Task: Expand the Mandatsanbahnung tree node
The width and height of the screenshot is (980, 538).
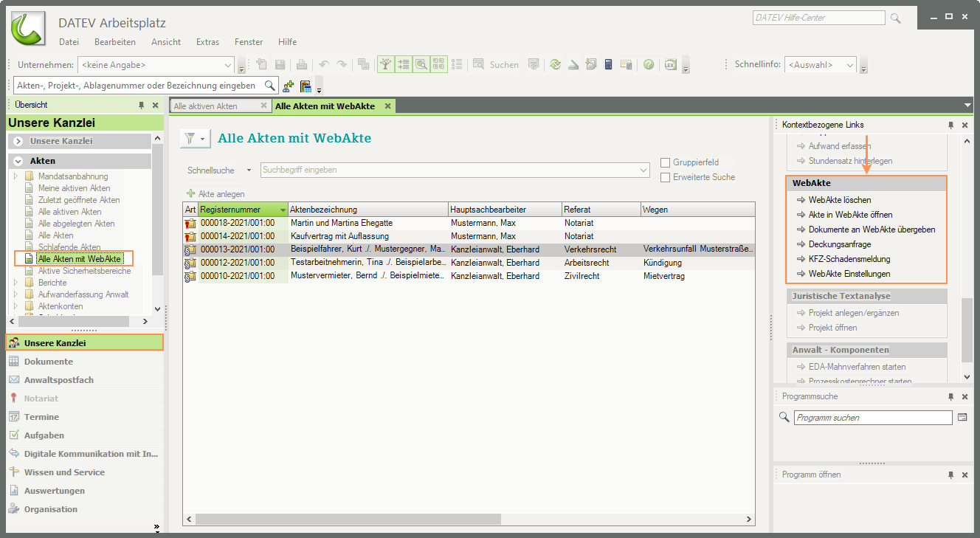Action: tap(16, 176)
